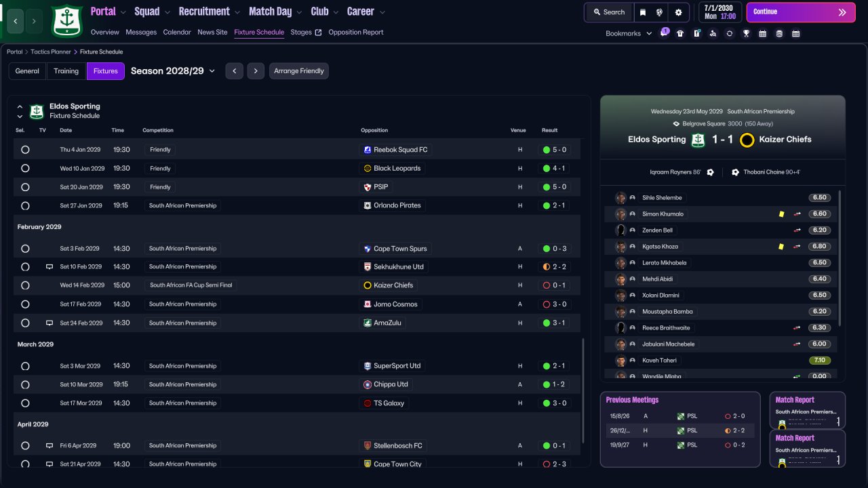
Task: Open the first Match Report card
Action: tap(808, 410)
